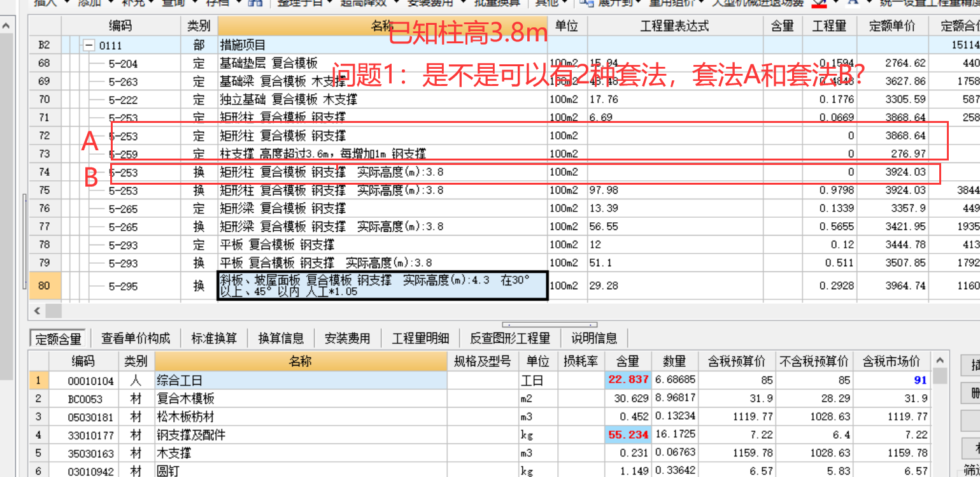
Task: Click the 斜板、坡屋面板 name cell
Action: [x=382, y=285]
